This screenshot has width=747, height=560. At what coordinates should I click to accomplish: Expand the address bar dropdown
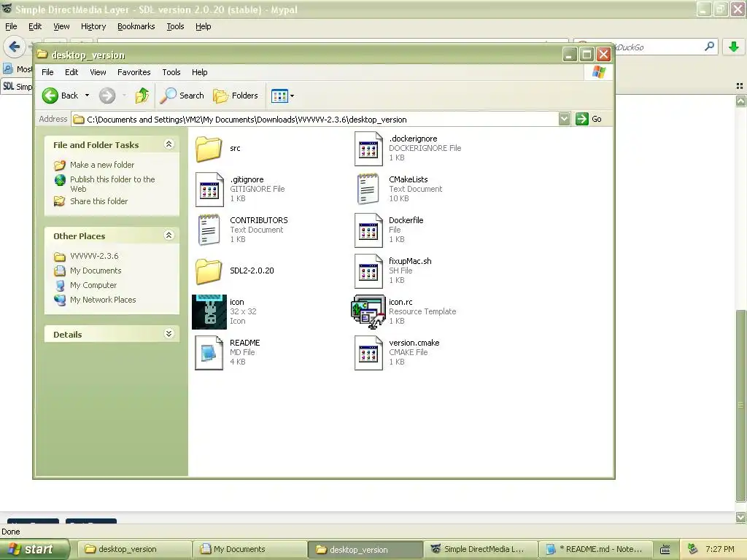[564, 119]
